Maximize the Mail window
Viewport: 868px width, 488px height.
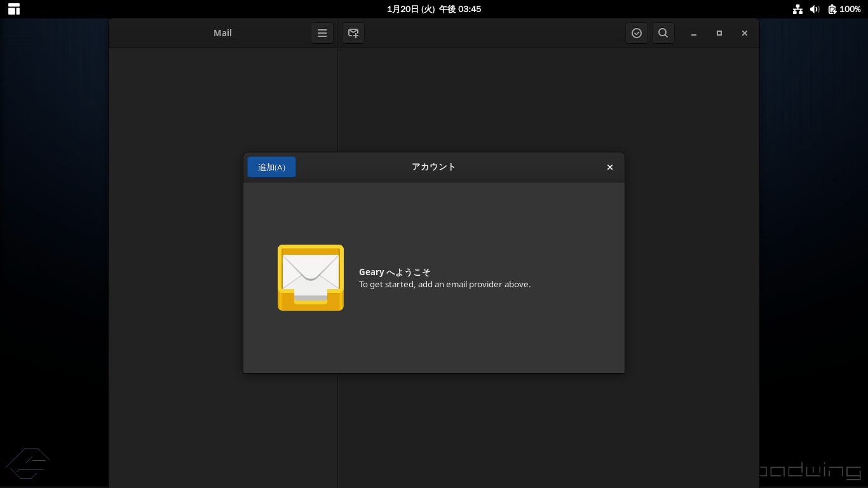click(719, 33)
